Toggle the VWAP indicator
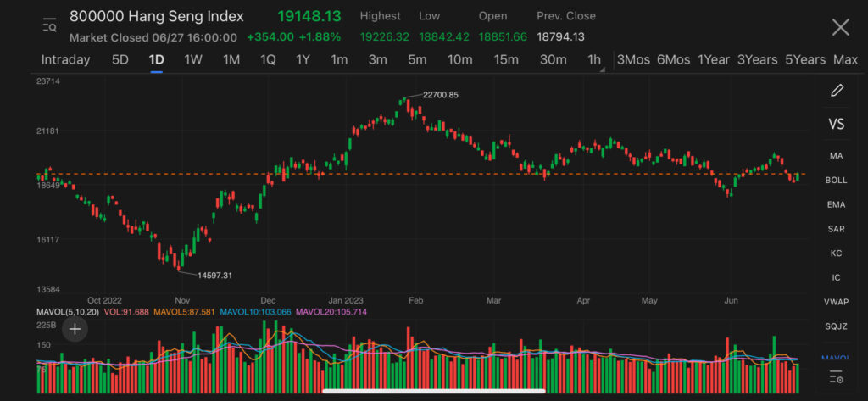 (x=836, y=302)
